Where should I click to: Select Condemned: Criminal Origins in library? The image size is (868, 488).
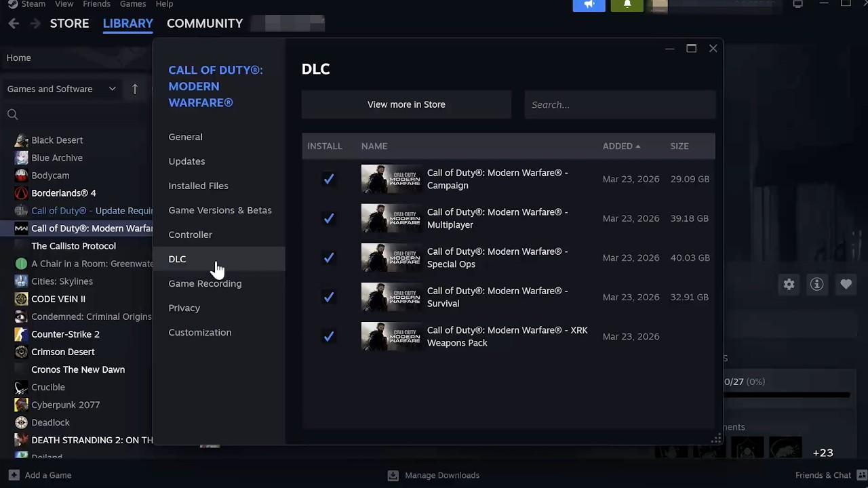pos(92,317)
